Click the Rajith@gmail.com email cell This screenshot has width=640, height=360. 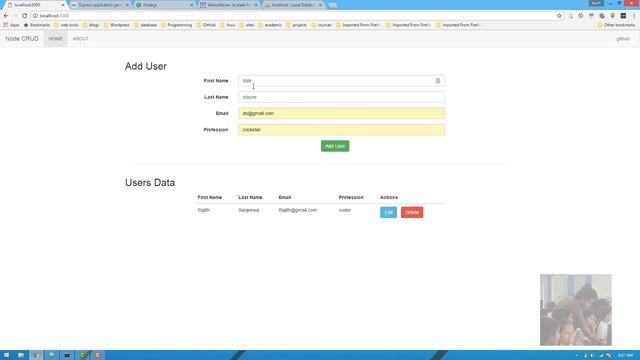click(x=298, y=210)
